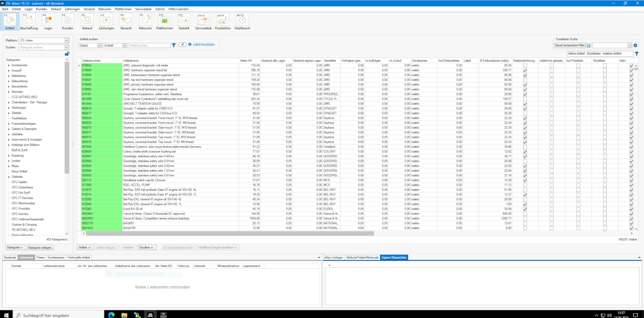Click Neuer temporärer Filter button
644x318 pixels.
point(570,46)
